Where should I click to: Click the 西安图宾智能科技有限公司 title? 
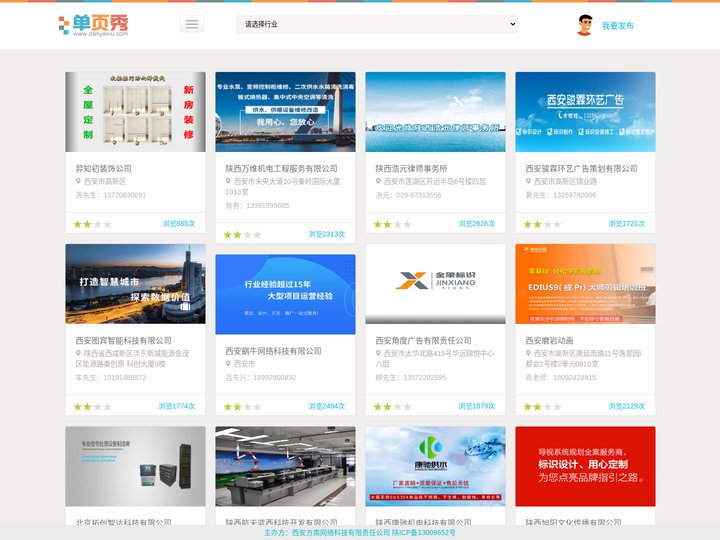coord(124,341)
